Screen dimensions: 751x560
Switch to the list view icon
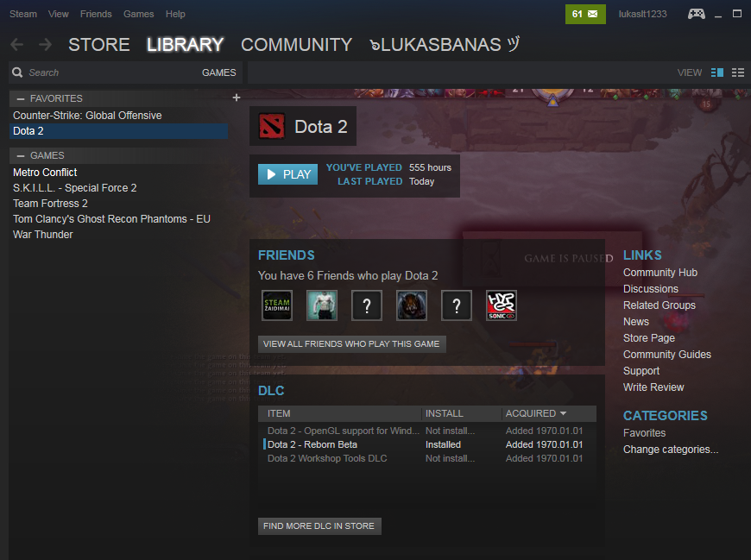738,72
